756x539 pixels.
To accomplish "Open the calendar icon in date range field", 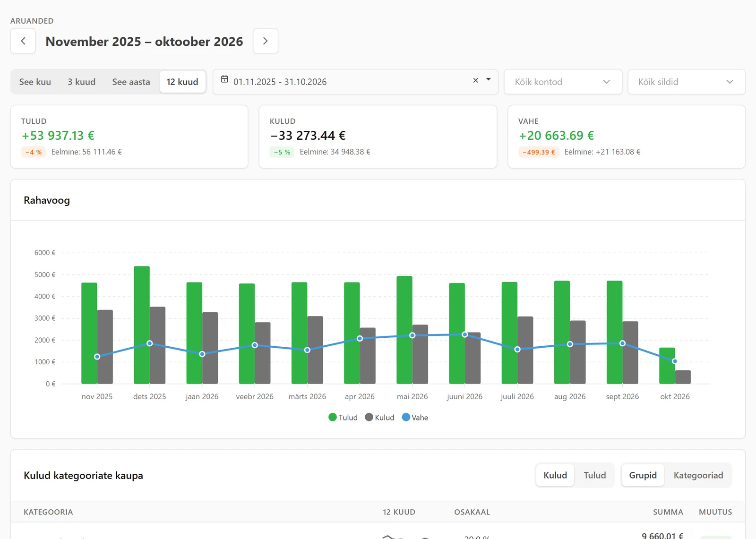I will 225,79.
